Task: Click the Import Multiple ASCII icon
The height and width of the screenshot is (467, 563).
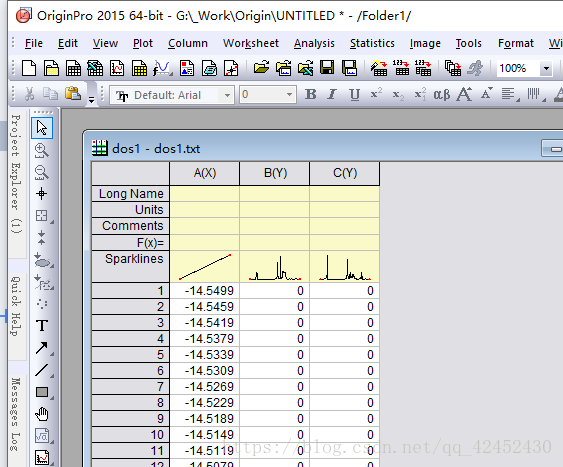Action: (x=423, y=68)
